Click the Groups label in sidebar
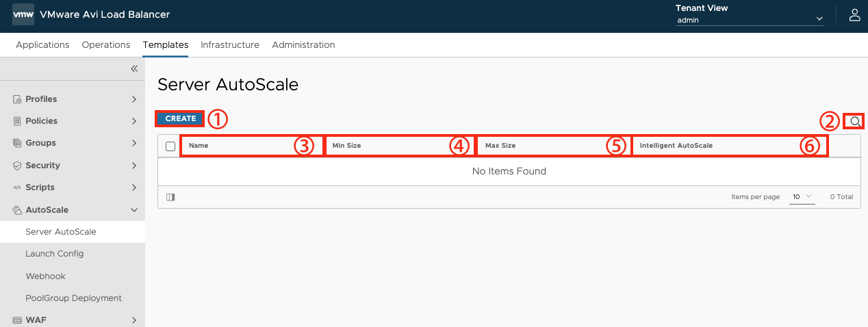Screen dimensions: 868x327 pyautogui.click(x=41, y=143)
